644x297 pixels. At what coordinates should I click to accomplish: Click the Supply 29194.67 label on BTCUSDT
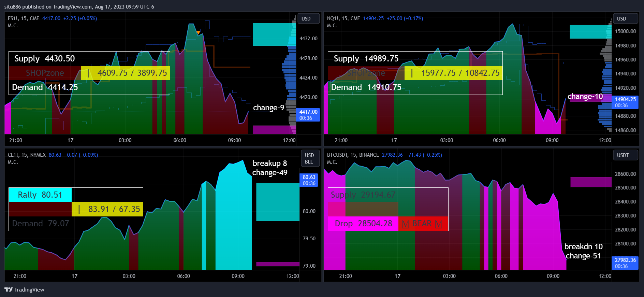tap(363, 195)
